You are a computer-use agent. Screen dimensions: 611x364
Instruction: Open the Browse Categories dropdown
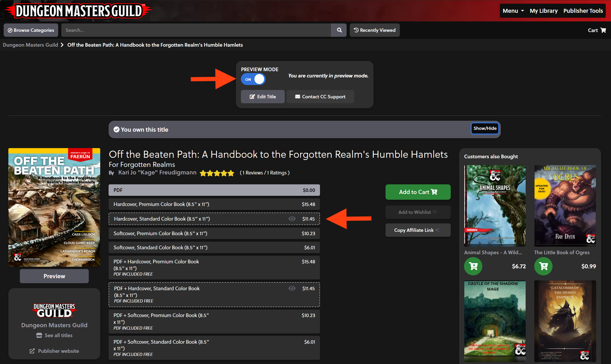coord(31,30)
